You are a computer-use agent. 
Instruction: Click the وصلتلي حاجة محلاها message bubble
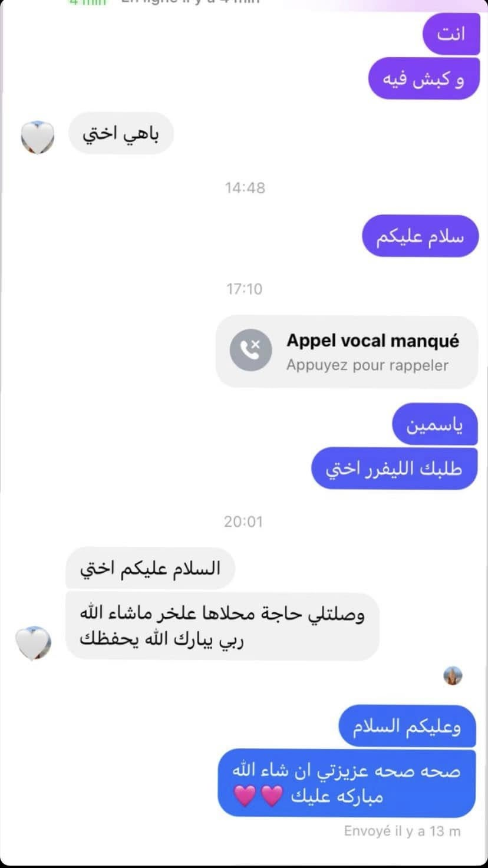coord(222,626)
